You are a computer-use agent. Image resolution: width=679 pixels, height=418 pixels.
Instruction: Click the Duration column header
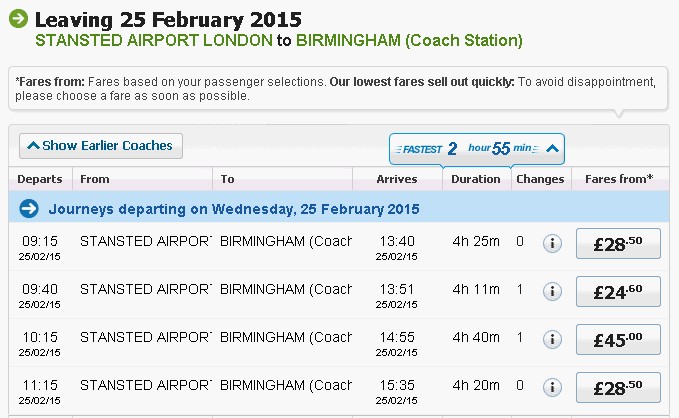click(476, 179)
